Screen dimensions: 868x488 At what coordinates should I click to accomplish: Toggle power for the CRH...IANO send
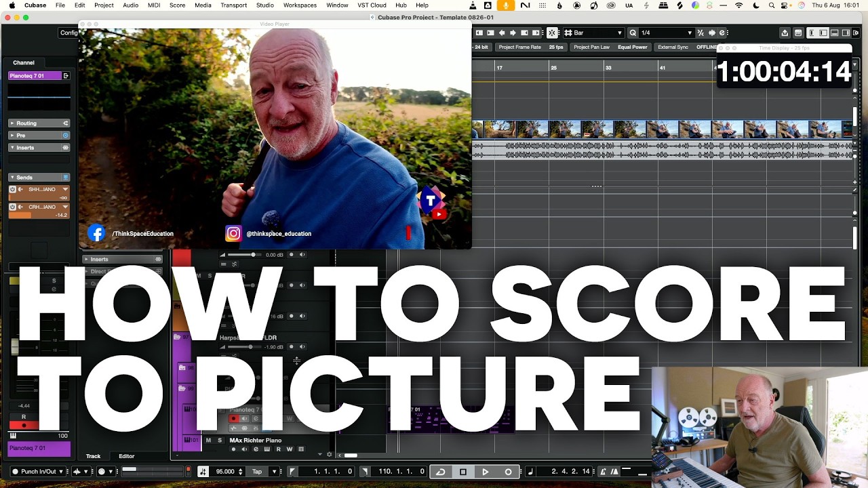pos(13,207)
